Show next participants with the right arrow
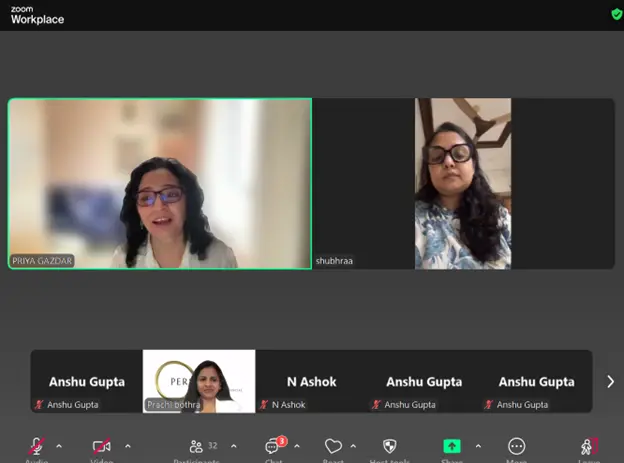This screenshot has height=463, width=624. [x=610, y=381]
